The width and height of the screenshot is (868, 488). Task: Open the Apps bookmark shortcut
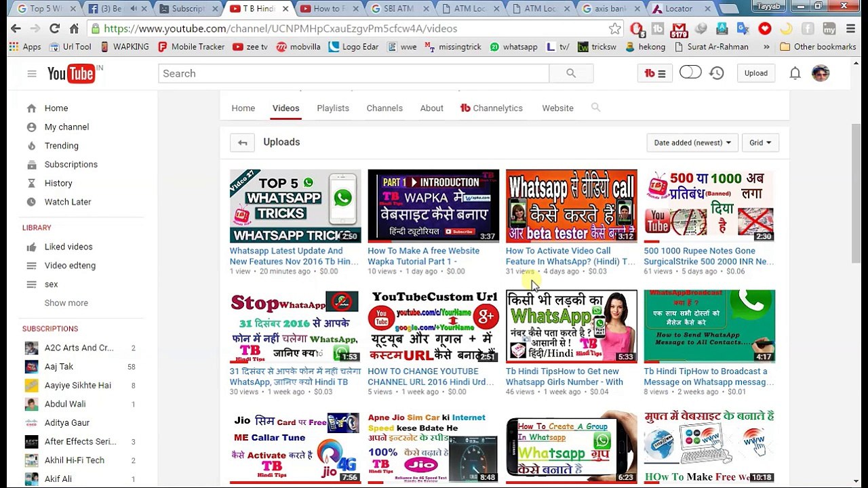(x=26, y=47)
